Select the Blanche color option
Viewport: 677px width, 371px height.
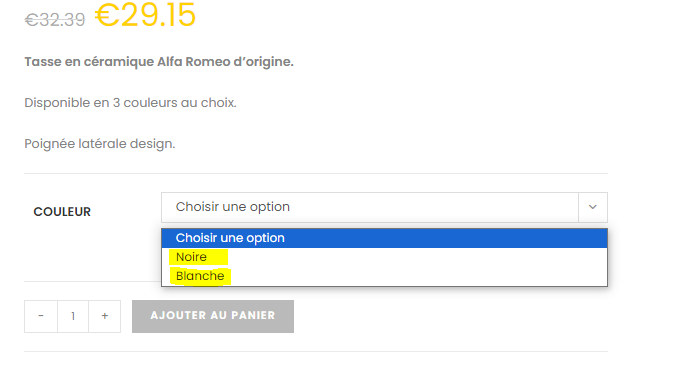[384, 276]
